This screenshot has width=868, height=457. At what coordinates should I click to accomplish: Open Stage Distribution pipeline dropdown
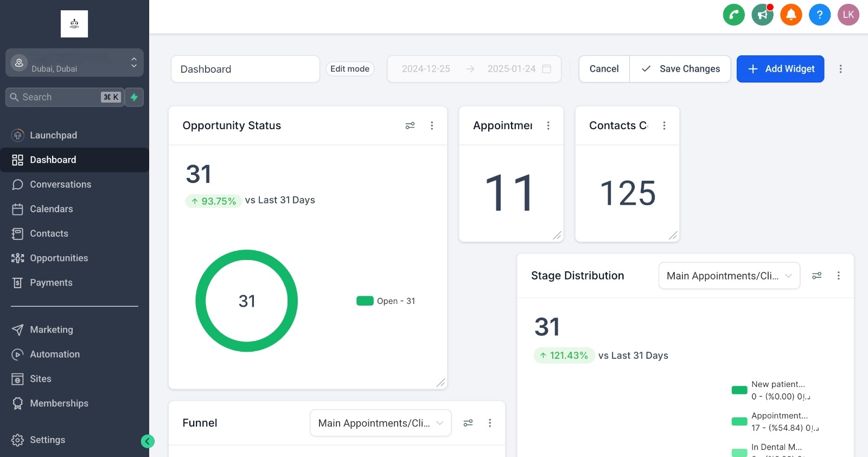coord(729,276)
